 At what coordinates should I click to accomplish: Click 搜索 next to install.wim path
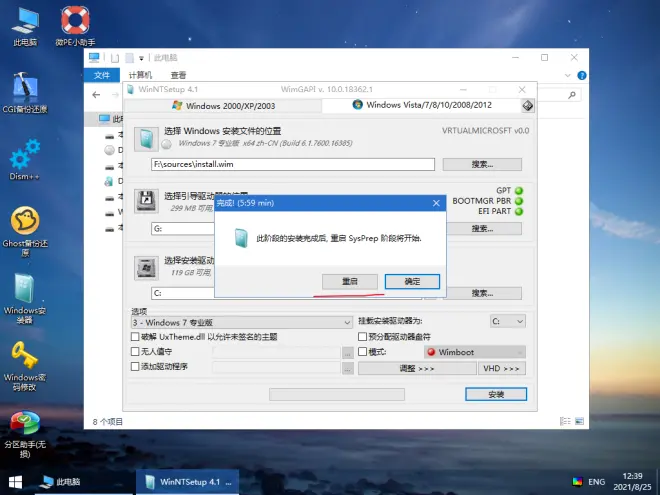pos(482,164)
